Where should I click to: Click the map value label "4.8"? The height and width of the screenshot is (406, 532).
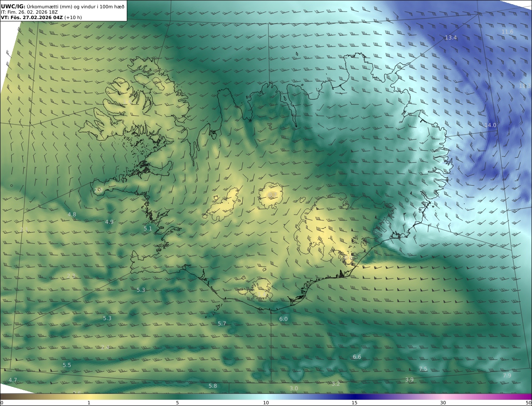tap(72, 215)
